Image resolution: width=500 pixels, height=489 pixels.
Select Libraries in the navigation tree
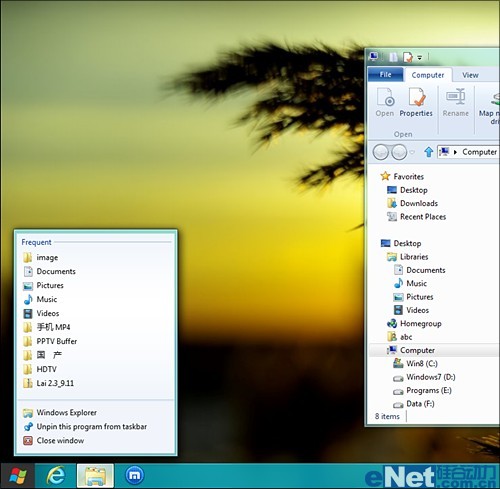407,257
